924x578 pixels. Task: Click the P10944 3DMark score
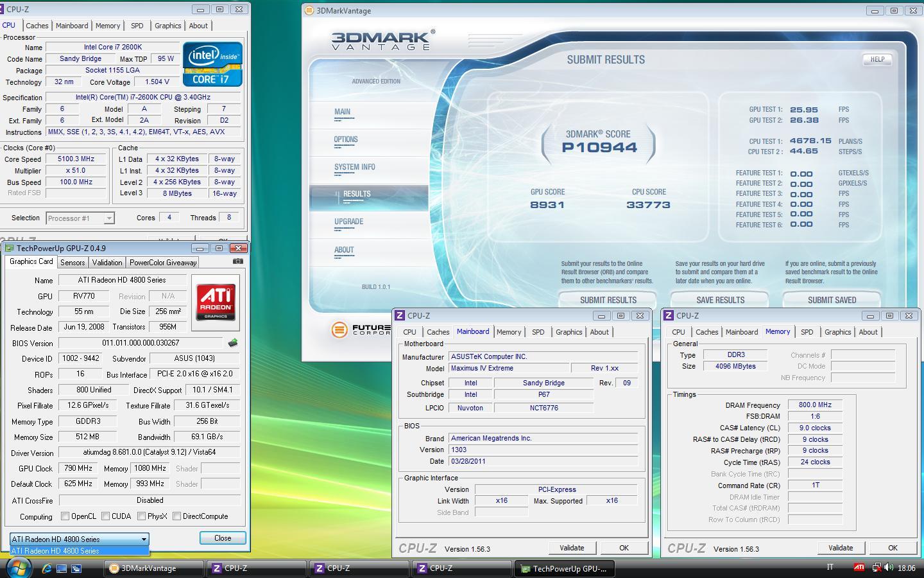pyautogui.click(x=599, y=147)
